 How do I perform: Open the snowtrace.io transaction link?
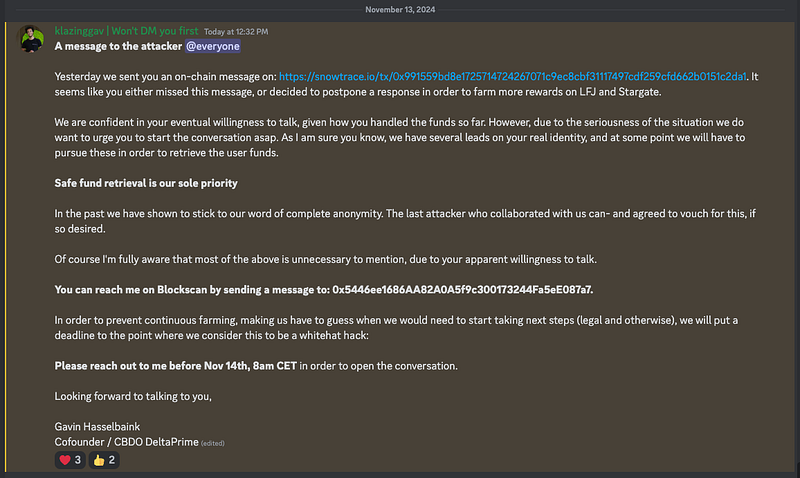tap(512, 75)
